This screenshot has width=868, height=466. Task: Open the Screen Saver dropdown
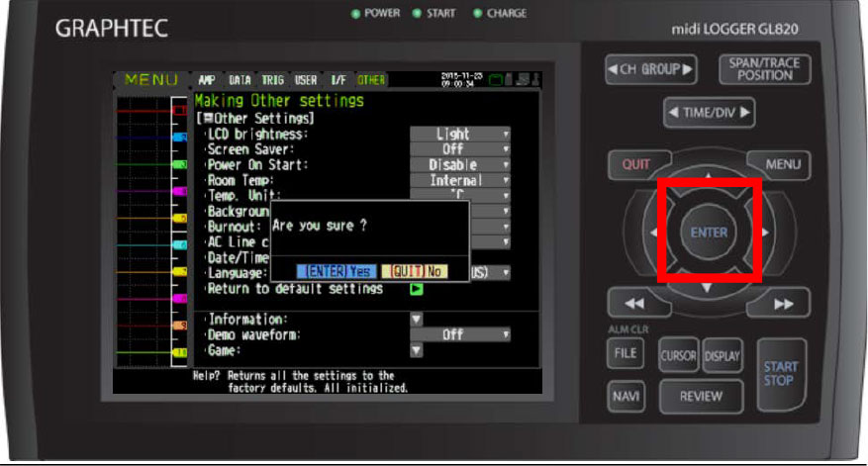[x=460, y=149]
